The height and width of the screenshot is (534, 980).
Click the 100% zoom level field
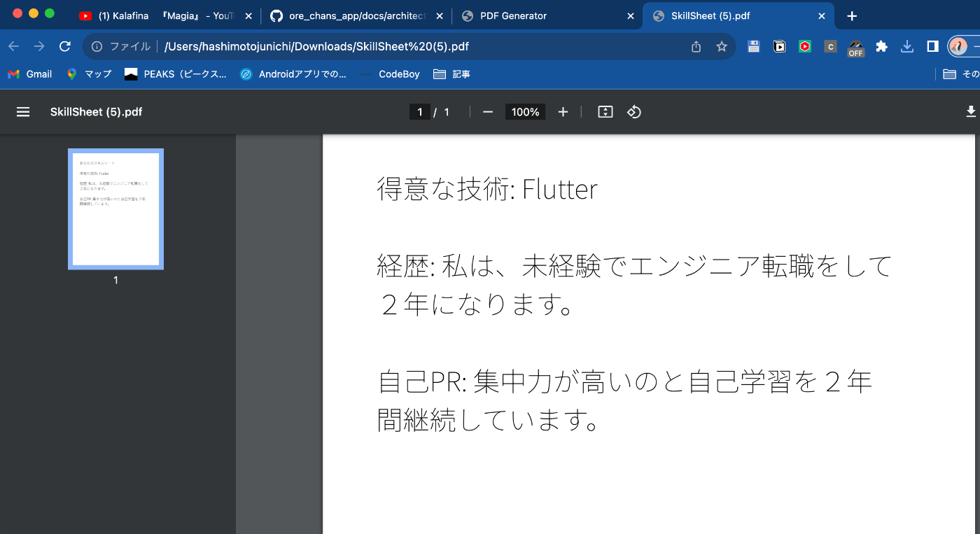[525, 112]
